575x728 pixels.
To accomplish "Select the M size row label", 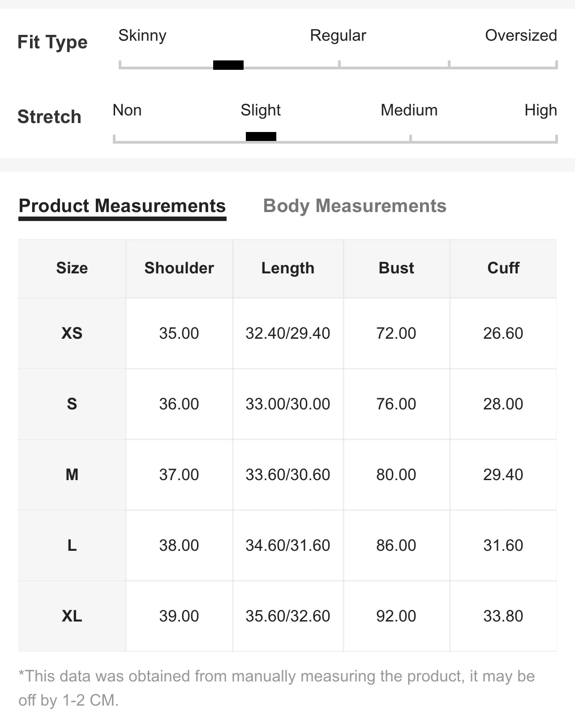I will [72, 475].
